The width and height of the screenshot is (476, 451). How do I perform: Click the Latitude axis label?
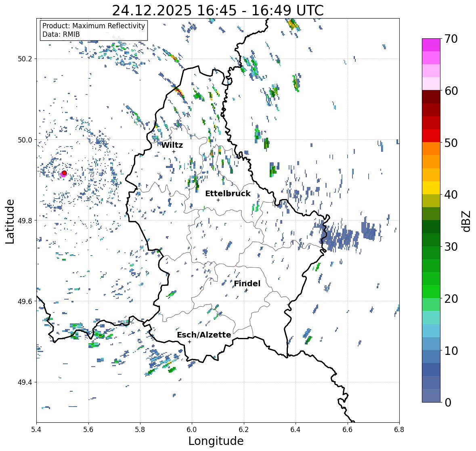coord(10,222)
